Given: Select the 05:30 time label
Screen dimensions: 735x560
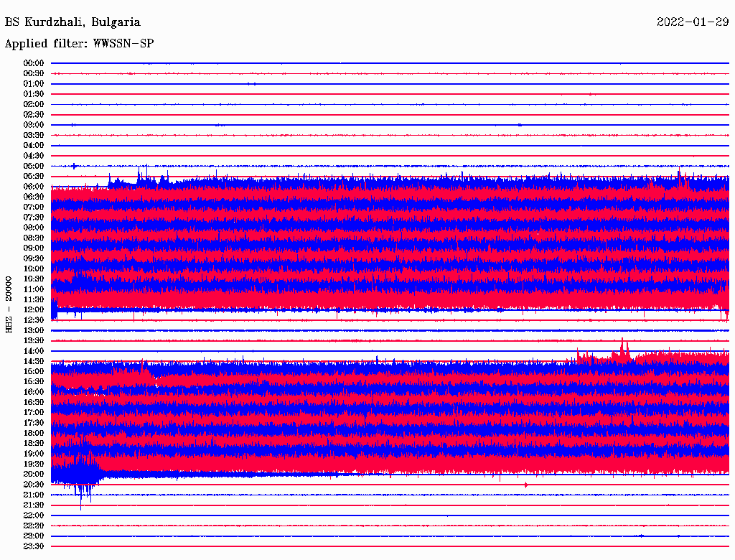Looking at the screenshot, I should pos(34,176).
